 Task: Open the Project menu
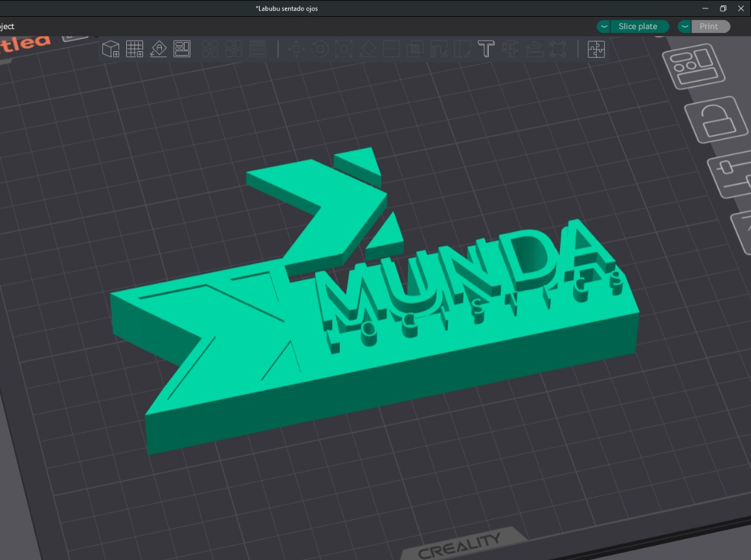(x=6, y=27)
